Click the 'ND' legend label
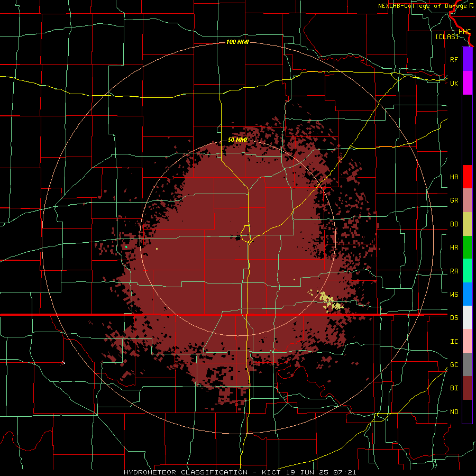This screenshot has height=476, width=476. pos(454,412)
